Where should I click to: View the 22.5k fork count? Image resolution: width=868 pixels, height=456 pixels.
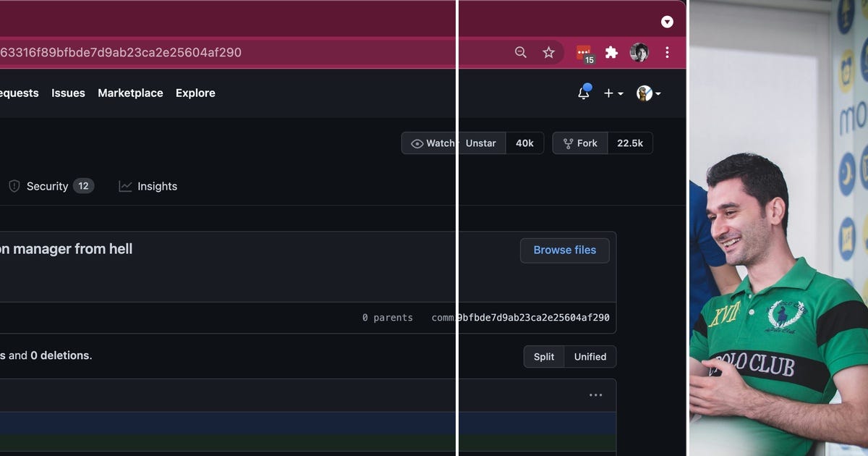[x=630, y=143]
